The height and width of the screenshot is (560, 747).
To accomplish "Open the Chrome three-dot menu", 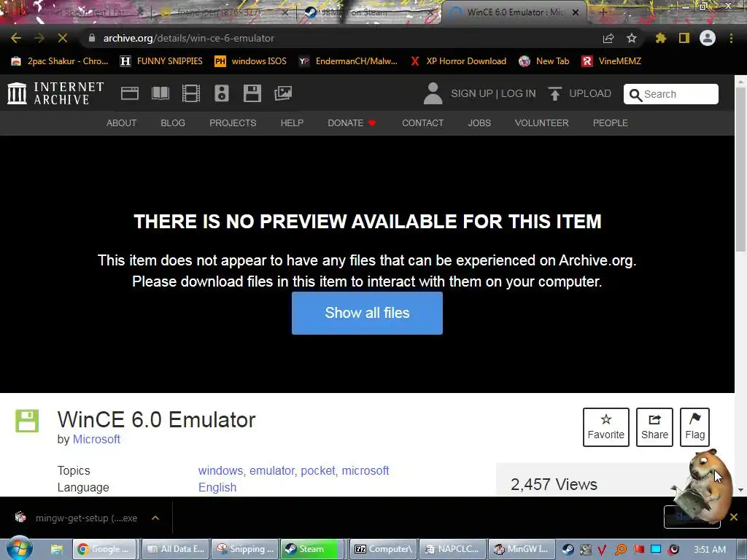I will 731,38.
